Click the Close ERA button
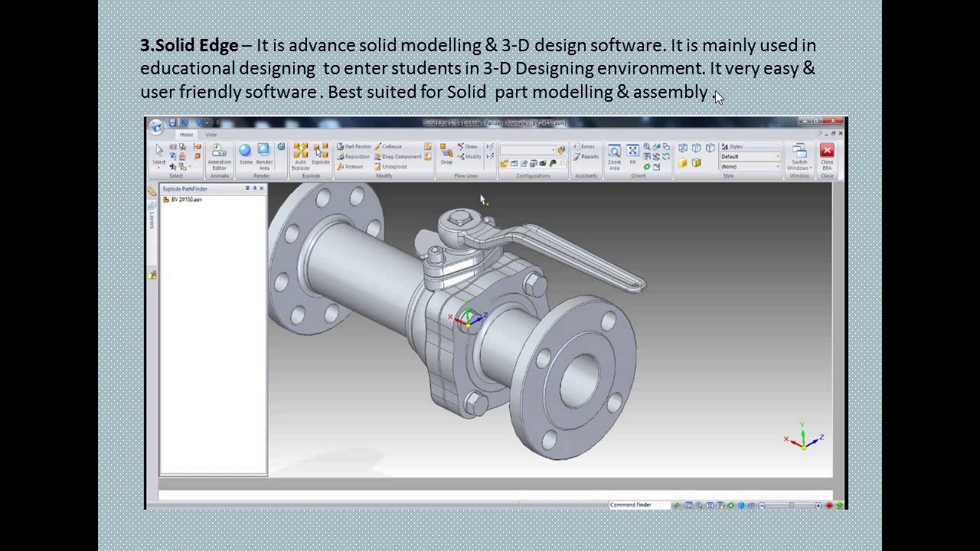Image resolution: width=980 pixels, height=551 pixels. click(826, 156)
